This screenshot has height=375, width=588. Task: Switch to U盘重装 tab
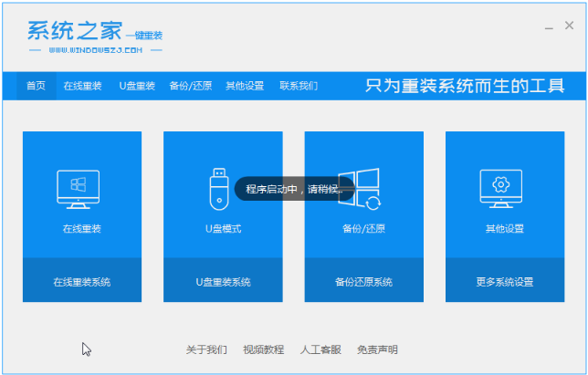click(137, 86)
